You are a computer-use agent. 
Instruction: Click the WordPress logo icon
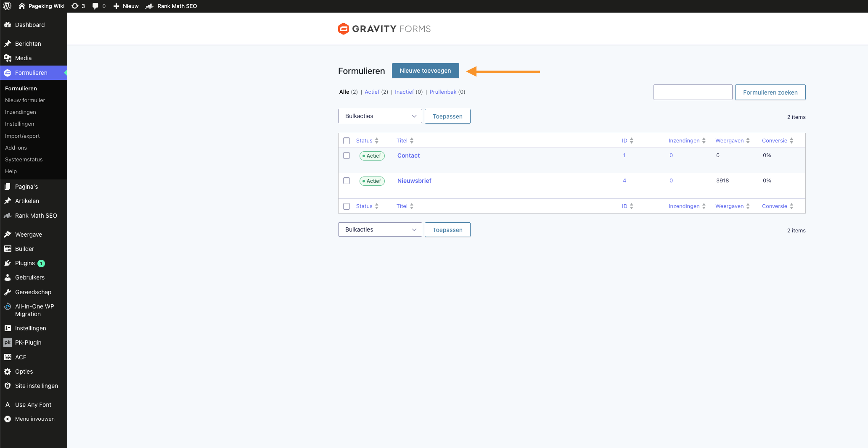[x=7, y=6]
